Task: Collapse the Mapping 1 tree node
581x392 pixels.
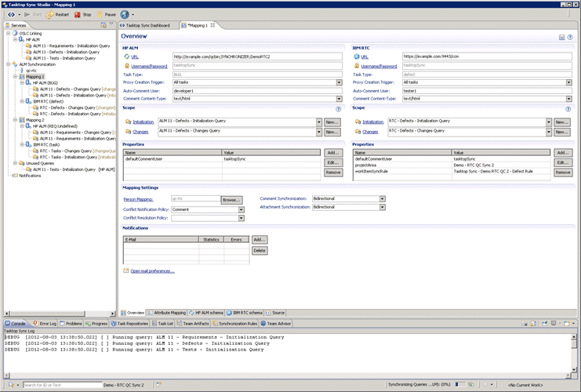Action: pos(15,77)
